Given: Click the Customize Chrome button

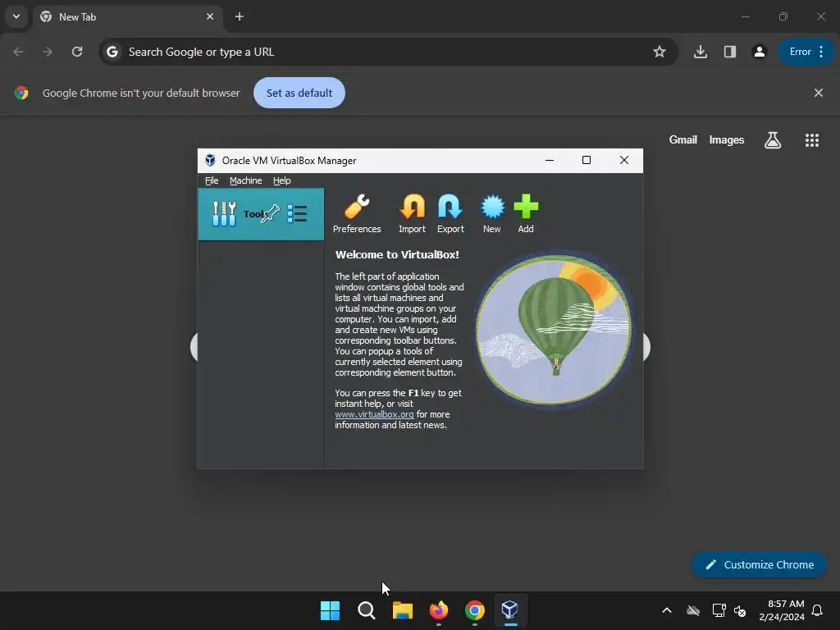Looking at the screenshot, I should [759, 564].
